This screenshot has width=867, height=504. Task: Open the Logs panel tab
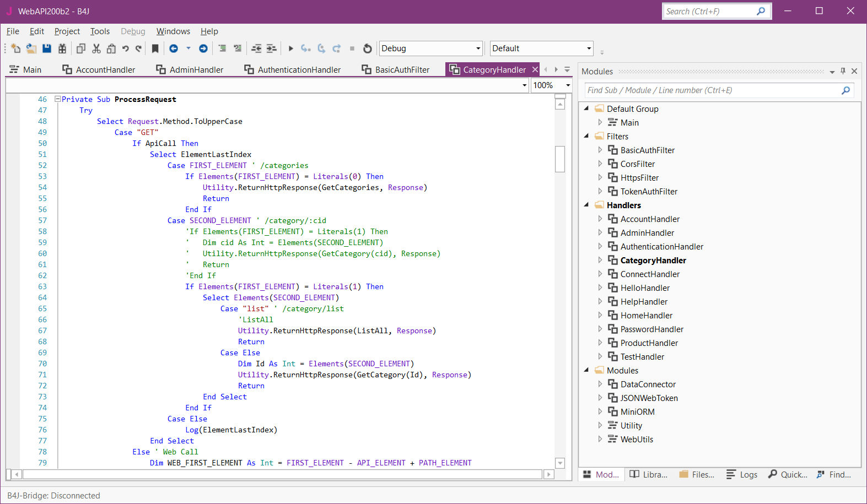(x=742, y=474)
